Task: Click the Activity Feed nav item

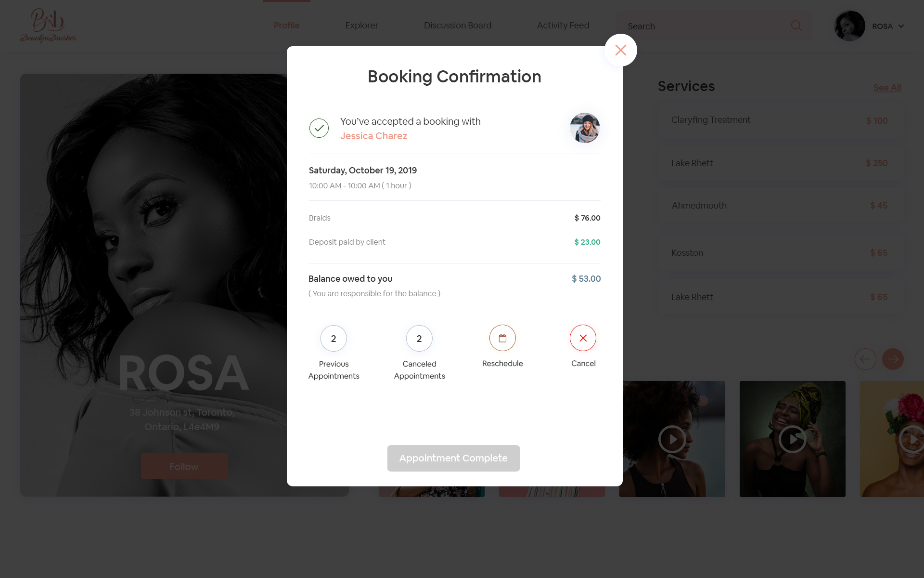Action: coord(563,26)
